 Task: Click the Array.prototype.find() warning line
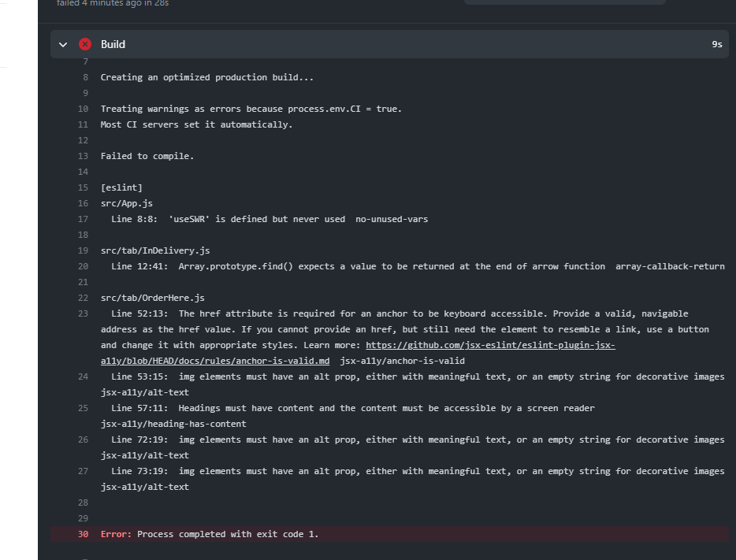(418, 266)
